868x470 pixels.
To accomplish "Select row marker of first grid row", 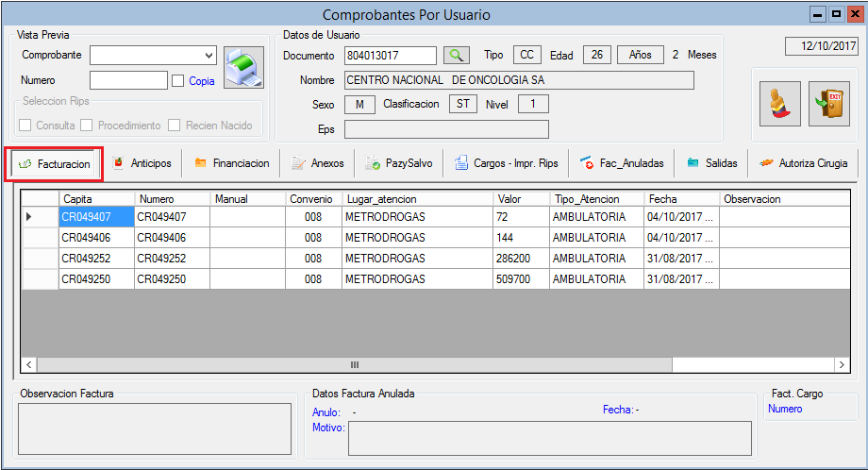I will [40, 217].
